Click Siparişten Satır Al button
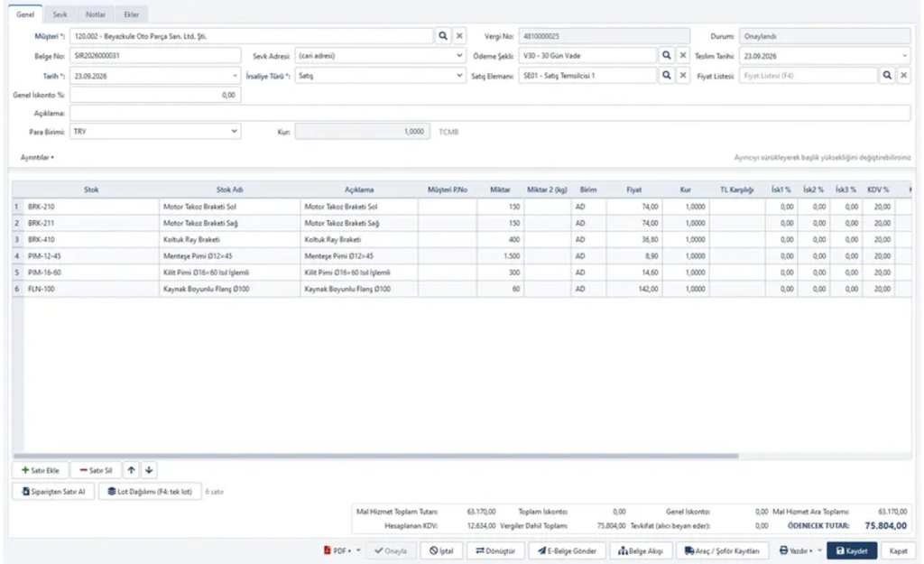Screen dimensions: 924x564 (x=53, y=492)
